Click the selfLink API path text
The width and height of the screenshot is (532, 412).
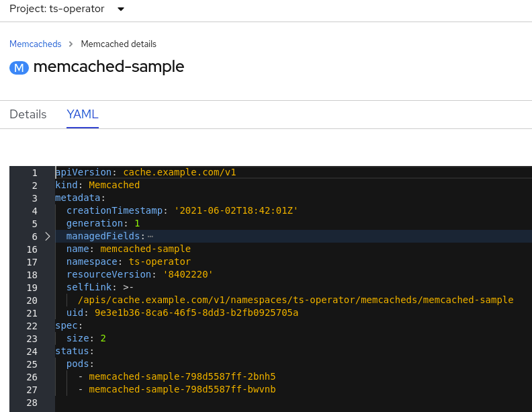pyautogui.click(x=296, y=300)
